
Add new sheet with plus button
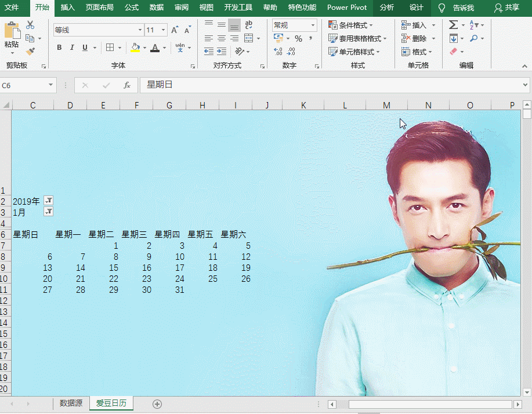tap(157, 404)
